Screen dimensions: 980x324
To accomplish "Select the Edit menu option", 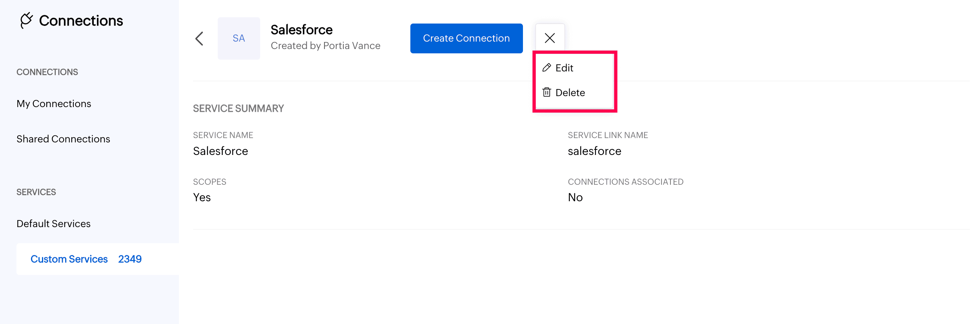I will 564,68.
